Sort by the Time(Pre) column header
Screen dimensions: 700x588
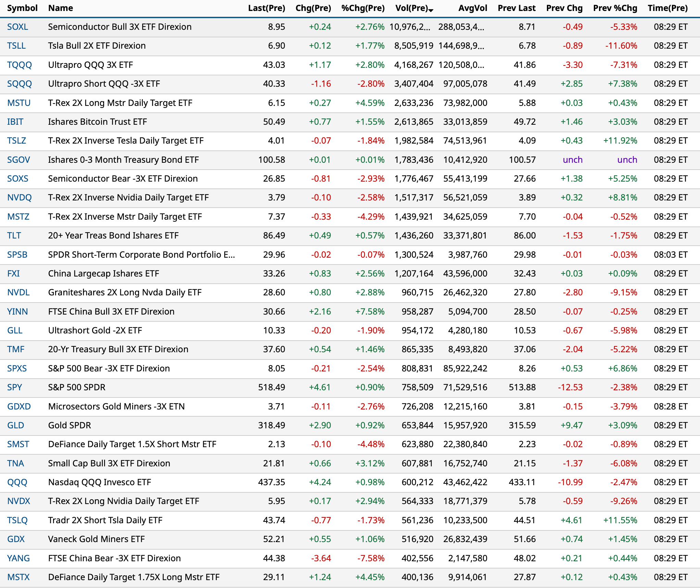click(667, 8)
